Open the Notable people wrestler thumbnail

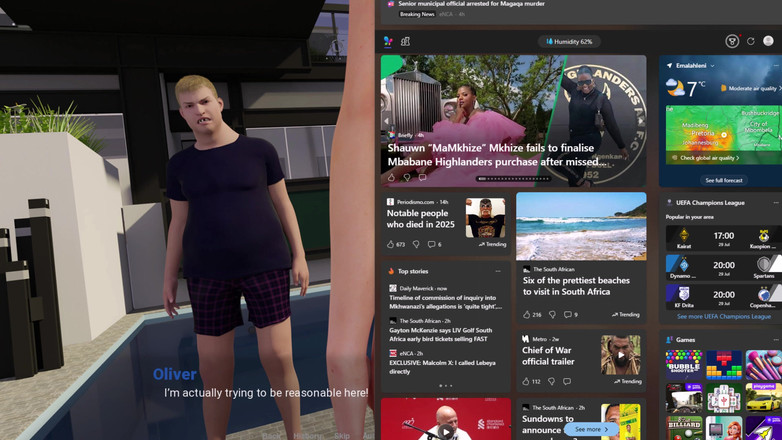485,218
